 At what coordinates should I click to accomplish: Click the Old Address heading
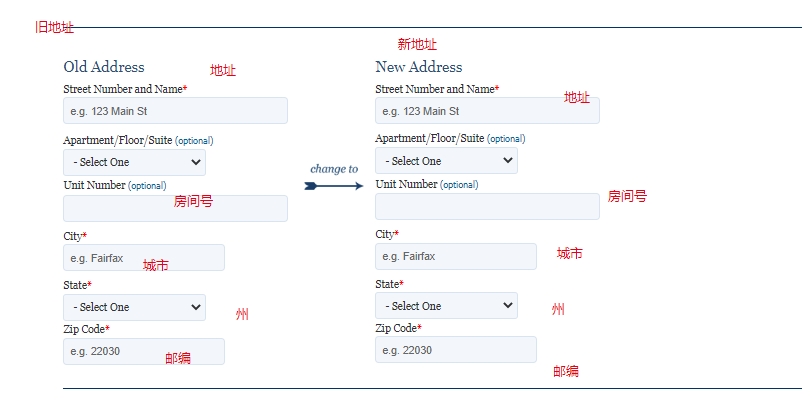click(104, 67)
